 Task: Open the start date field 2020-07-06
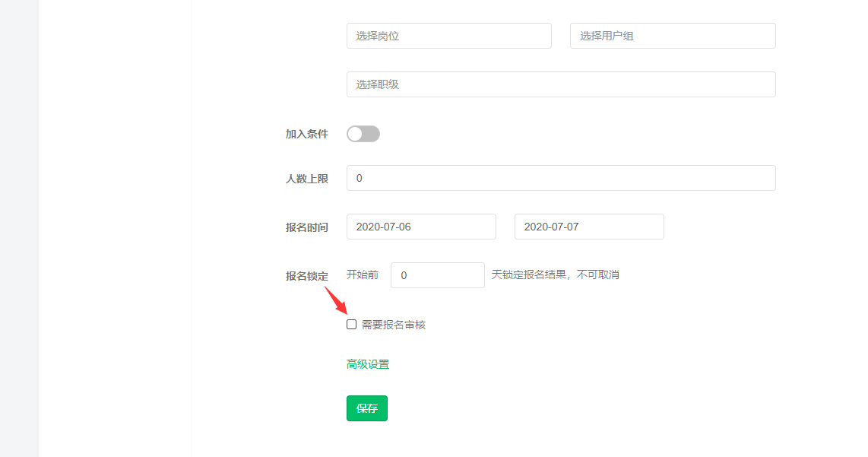421,227
